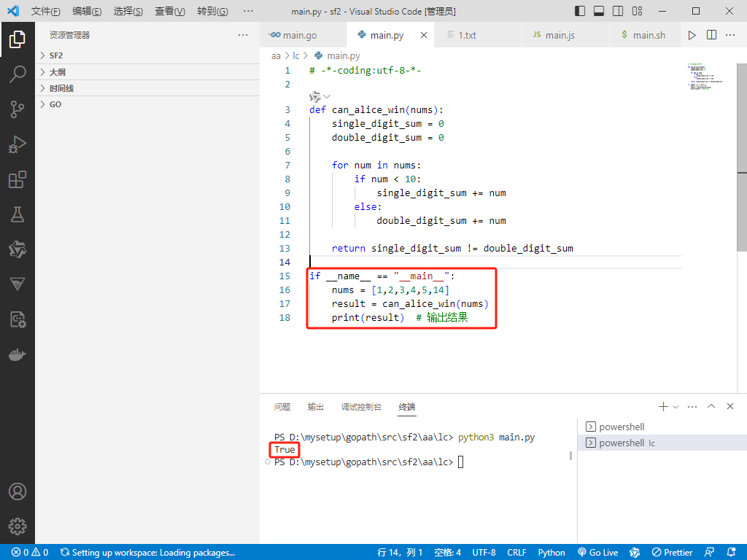This screenshot has width=747, height=560.
Task: Open the Extensions view
Action: click(18, 179)
